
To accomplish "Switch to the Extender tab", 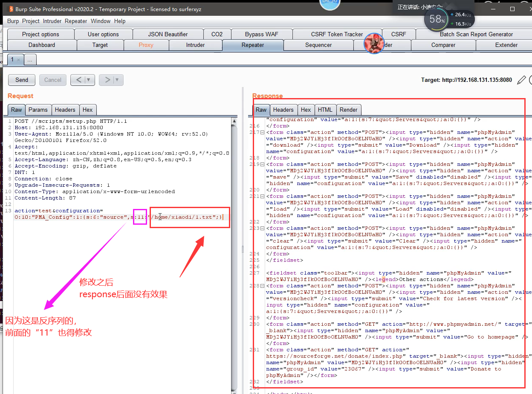I will [506, 45].
